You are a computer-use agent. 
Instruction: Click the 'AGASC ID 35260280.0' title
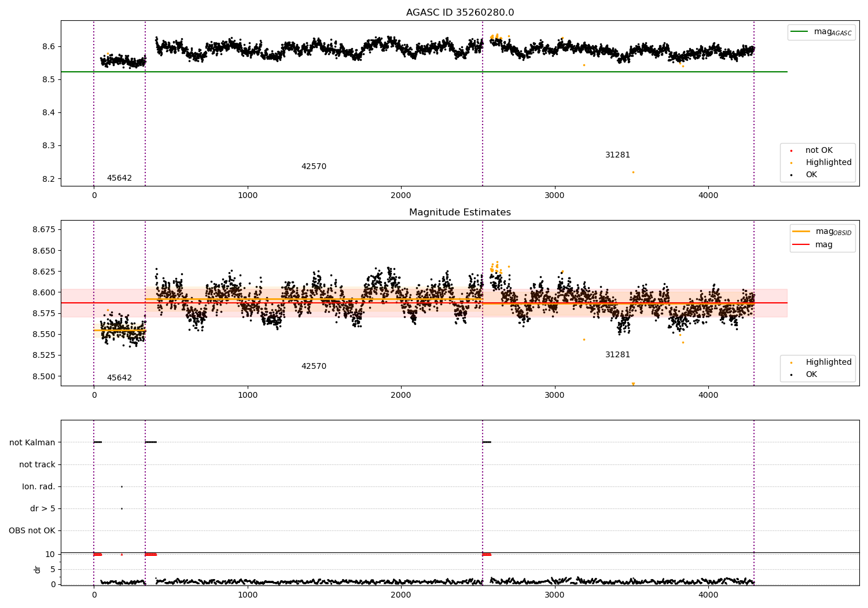[x=460, y=13]
